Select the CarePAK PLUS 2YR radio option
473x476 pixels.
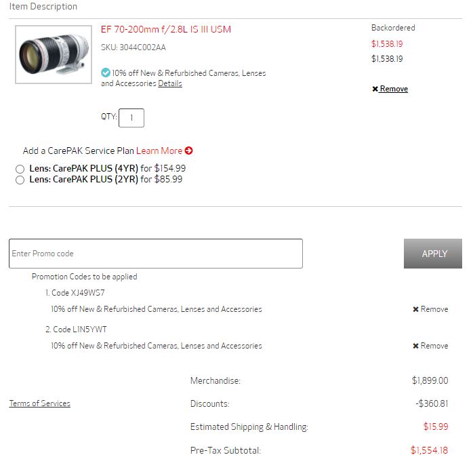(20, 180)
